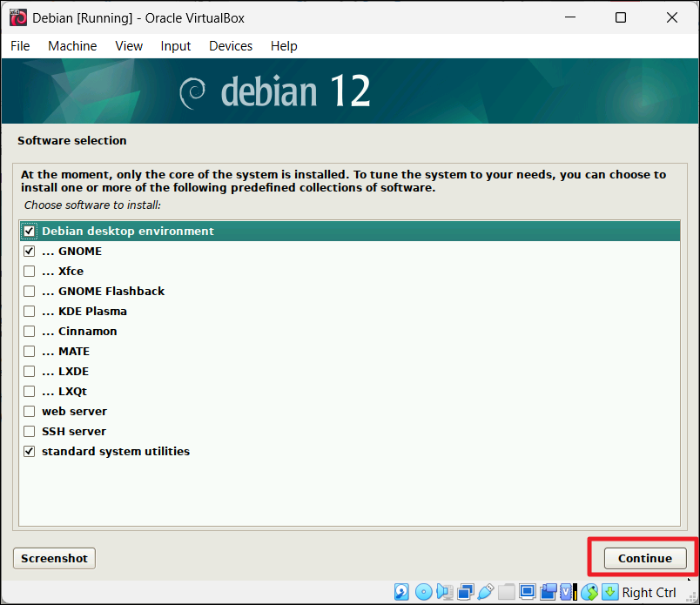
Task: Click the Screenshot button
Action: (x=54, y=558)
